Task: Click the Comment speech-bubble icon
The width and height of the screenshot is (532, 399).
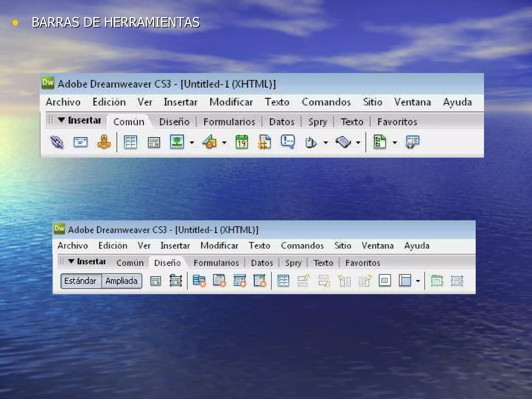Action: click(x=288, y=142)
